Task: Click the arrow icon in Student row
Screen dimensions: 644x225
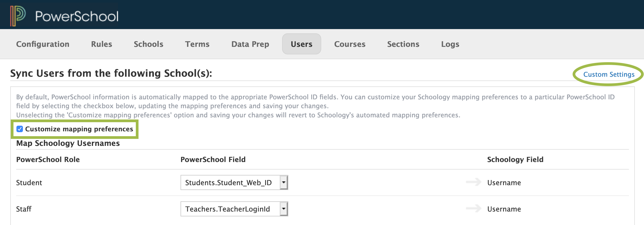Action: [473, 182]
